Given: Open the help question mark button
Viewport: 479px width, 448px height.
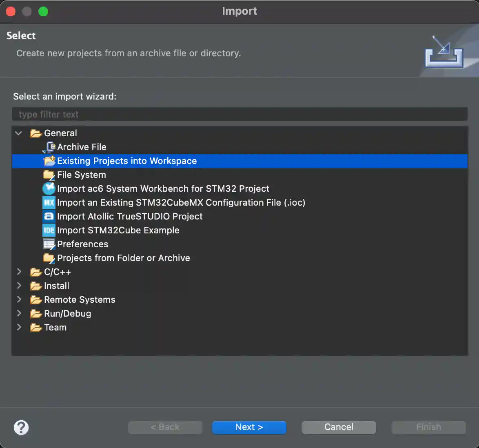Looking at the screenshot, I should (x=21, y=427).
